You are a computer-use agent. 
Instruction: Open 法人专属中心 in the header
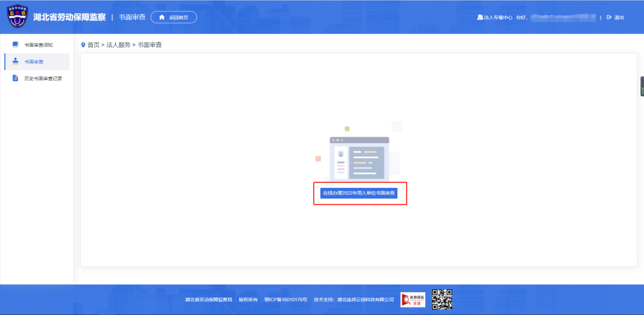pyautogui.click(x=498, y=17)
